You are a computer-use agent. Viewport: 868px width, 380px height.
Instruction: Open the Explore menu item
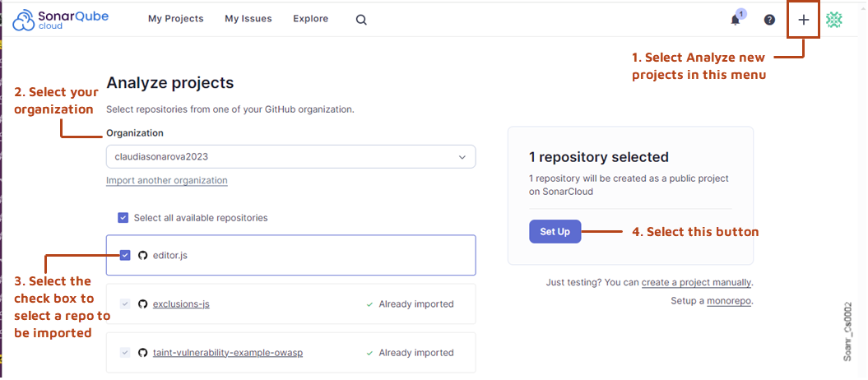310,19
